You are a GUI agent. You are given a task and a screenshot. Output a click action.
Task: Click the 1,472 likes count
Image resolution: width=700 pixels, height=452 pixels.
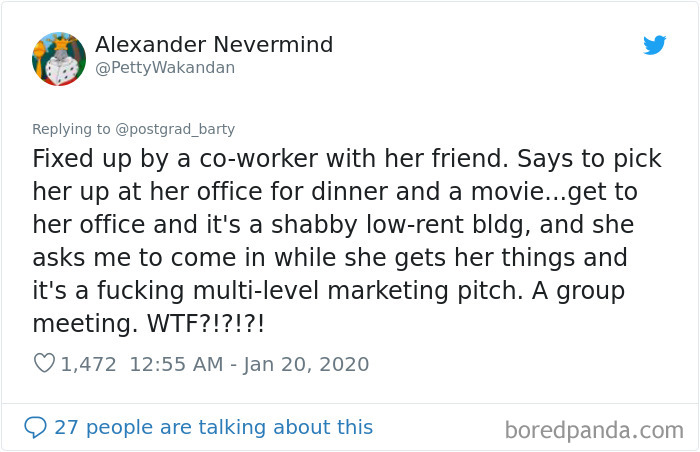click(x=88, y=364)
